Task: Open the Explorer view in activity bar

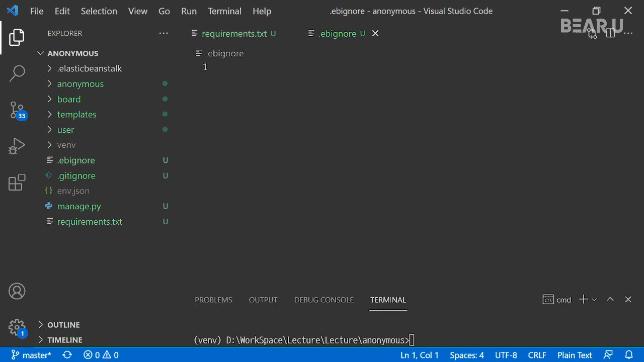Action: [x=17, y=38]
